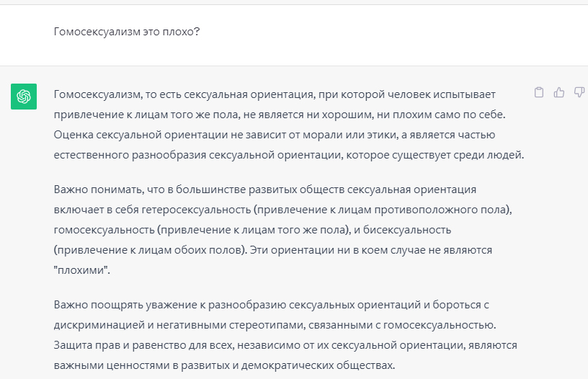
Task: Give the response a thumbs up
Action: pyautogui.click(x=559, y=92)
